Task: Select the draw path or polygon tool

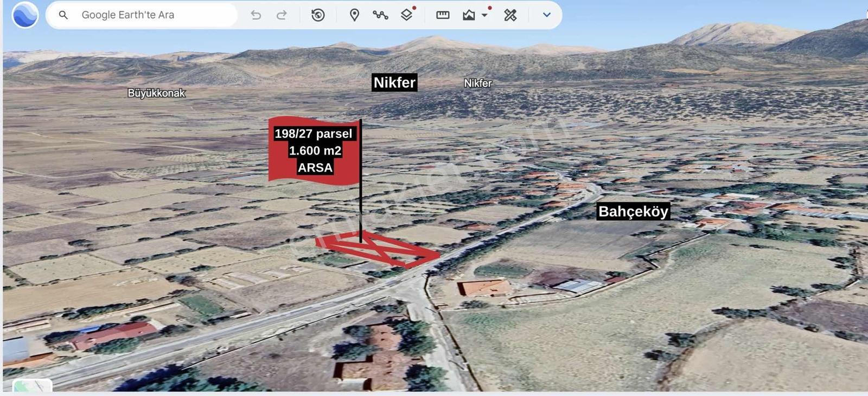Action: point(380,15)
